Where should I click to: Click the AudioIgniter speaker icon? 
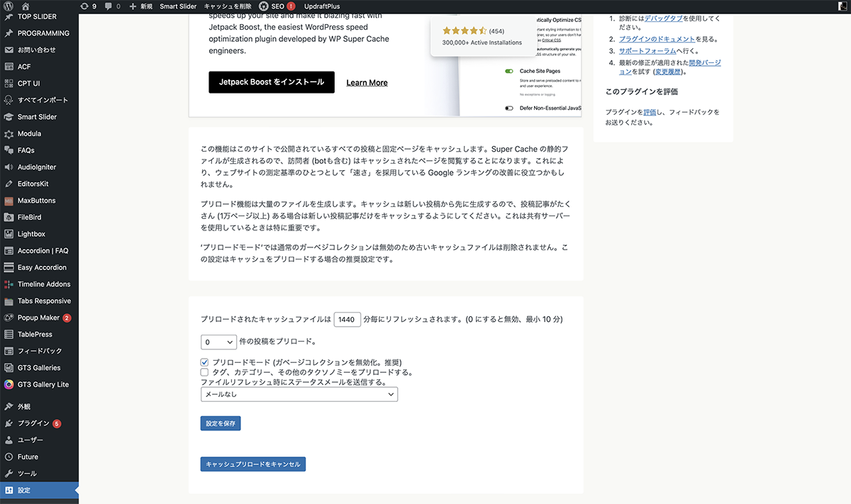[9, 167]
